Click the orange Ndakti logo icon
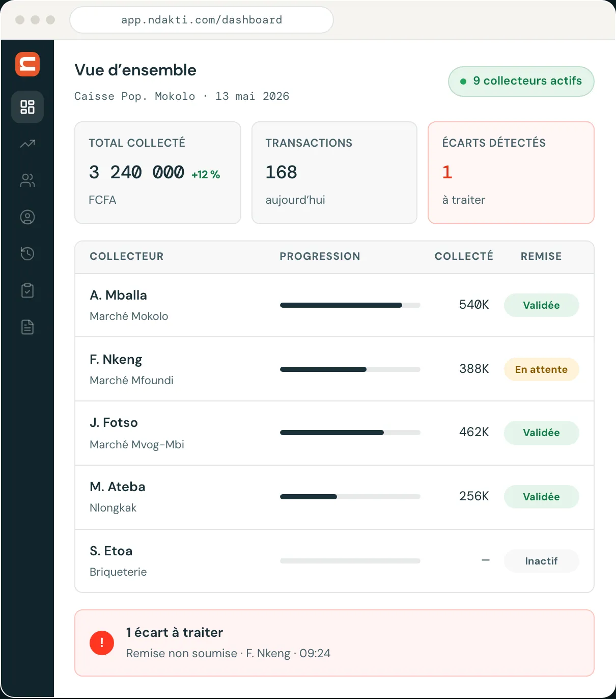 tap(27, 64)
